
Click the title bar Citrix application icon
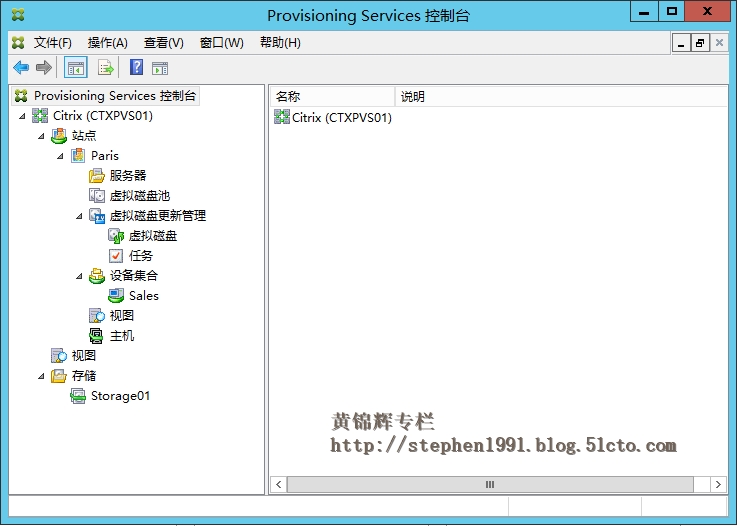click(x=18, y=15)
